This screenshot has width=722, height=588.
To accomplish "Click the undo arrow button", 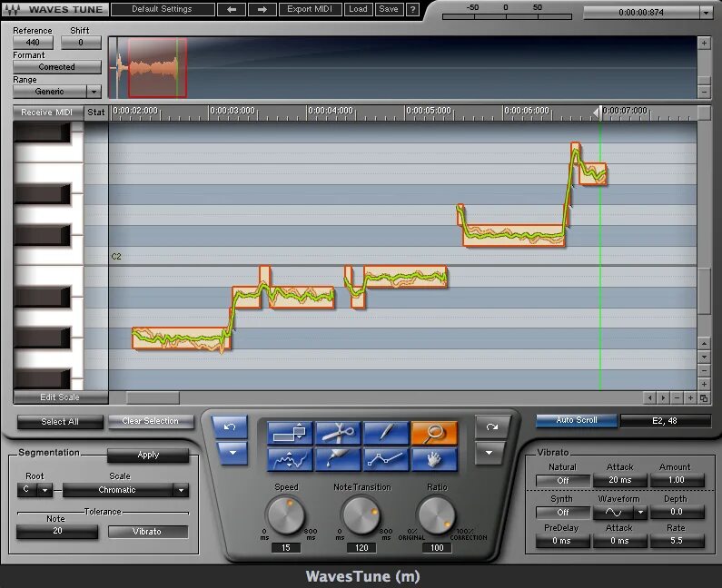I will click(x=230, y=426).
